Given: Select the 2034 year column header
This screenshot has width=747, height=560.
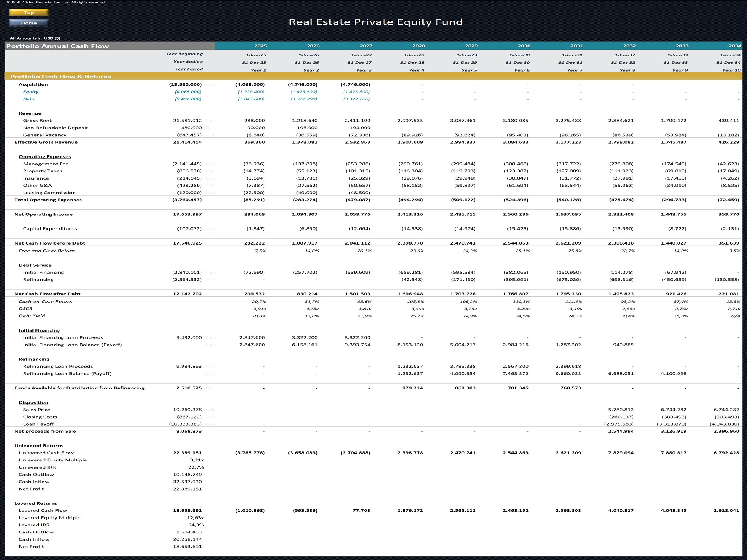Looking at the screenshot, I should click(734, 46).
